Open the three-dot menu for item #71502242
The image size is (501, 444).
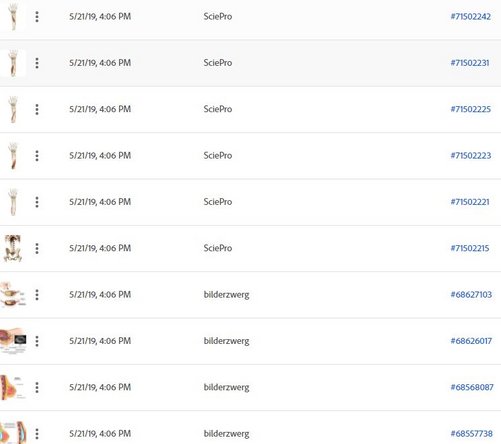[x=37, y=17]
